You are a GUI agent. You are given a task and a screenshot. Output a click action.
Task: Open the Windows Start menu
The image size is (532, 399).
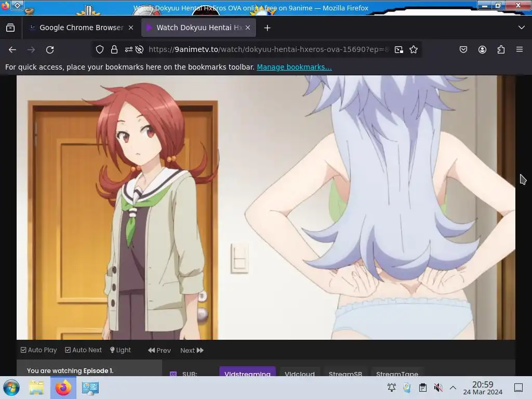pos(11,388)
